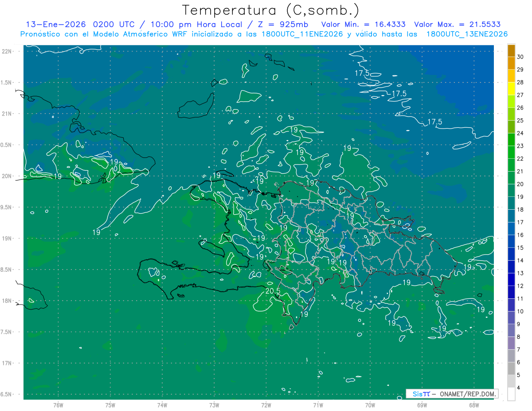Viewport: 532px width, 411px height.
Task: Click the '70W' longitude axis label
Action: tap(370, 405)
